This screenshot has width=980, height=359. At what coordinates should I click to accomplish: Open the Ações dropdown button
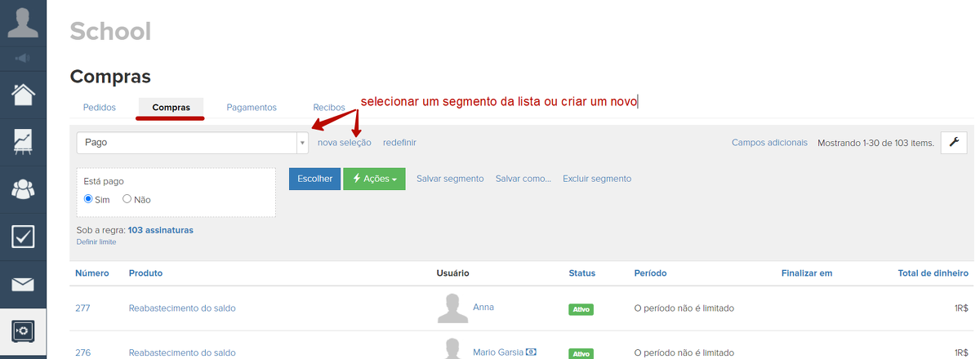point(374,179)
